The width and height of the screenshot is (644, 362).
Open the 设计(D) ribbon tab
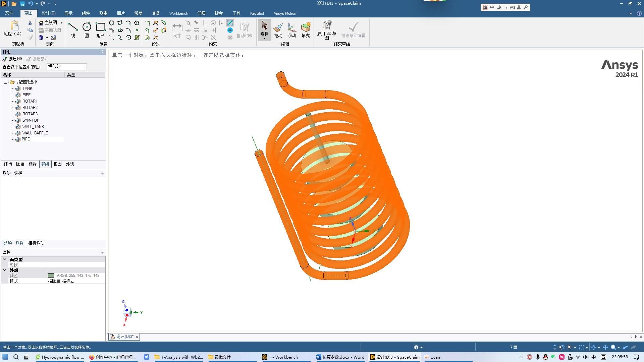[x=49, y=13]
